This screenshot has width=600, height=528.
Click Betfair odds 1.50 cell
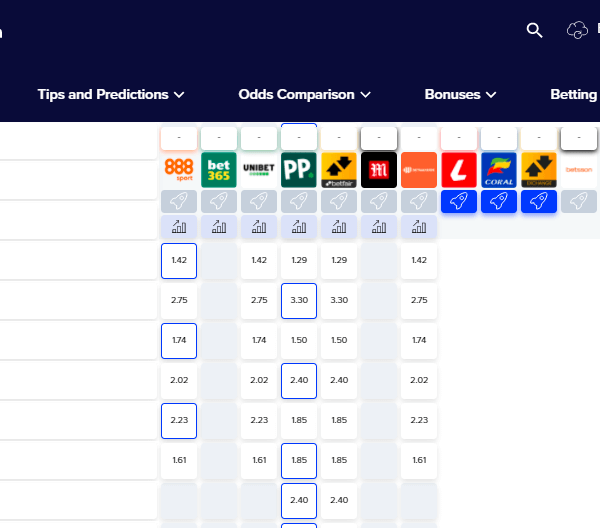click(x=339, y=341)
